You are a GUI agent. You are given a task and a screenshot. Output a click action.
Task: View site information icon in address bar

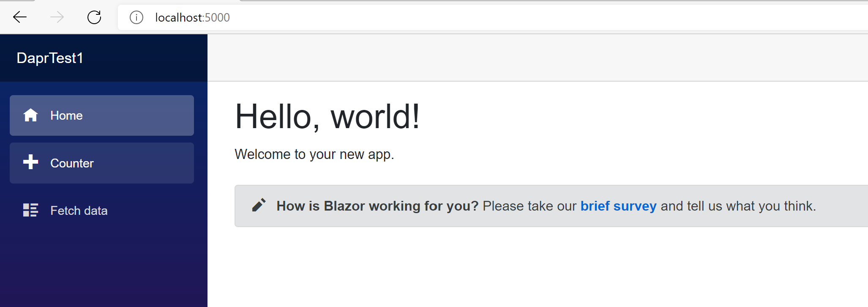pos(136,17)
